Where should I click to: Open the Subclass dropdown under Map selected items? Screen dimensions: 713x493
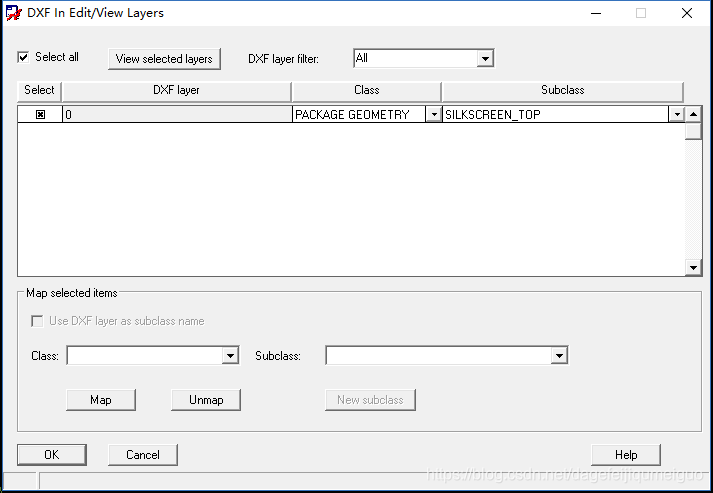point(559,356)
